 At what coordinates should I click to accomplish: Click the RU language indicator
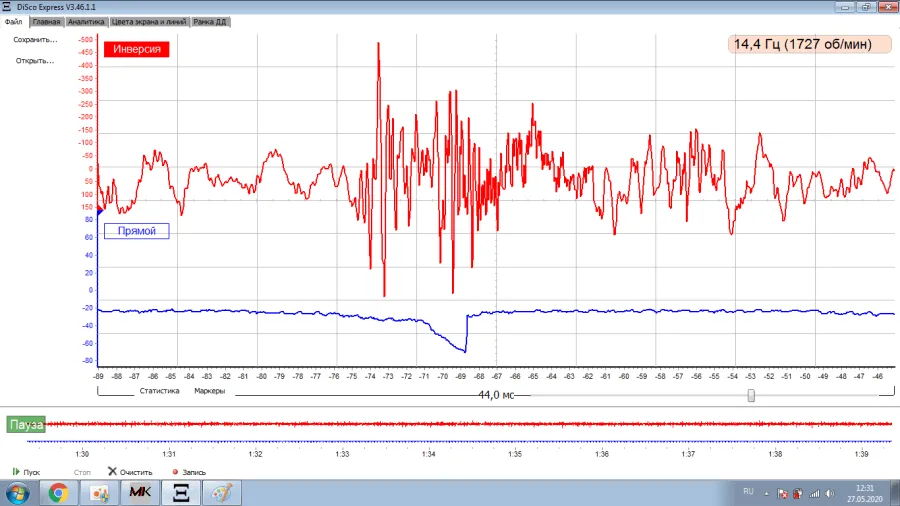point(748,492)
